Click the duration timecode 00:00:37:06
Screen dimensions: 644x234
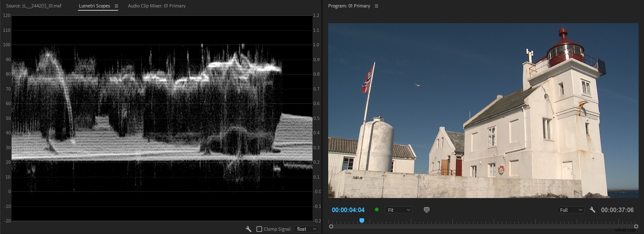click(x=617, y=210)
